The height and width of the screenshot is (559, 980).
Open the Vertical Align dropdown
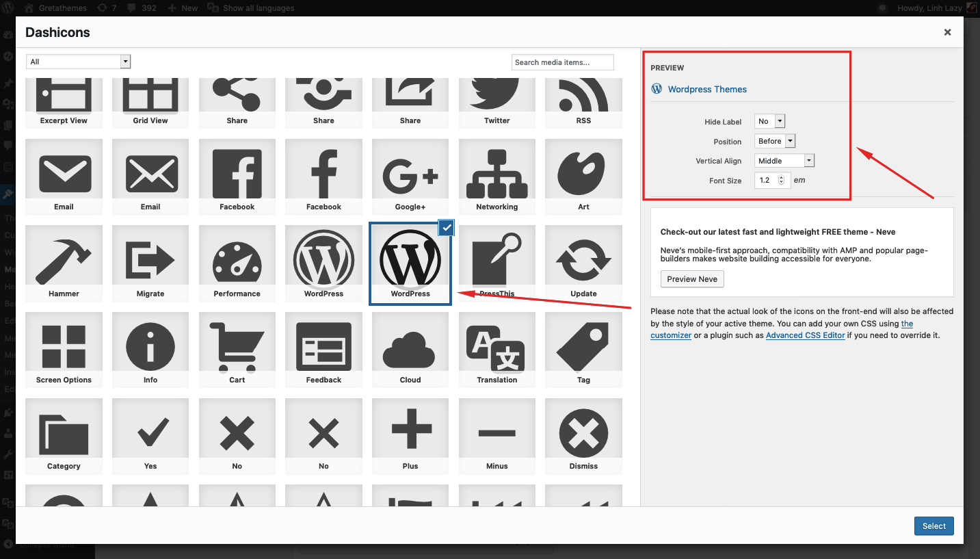[x=784, y=161]
